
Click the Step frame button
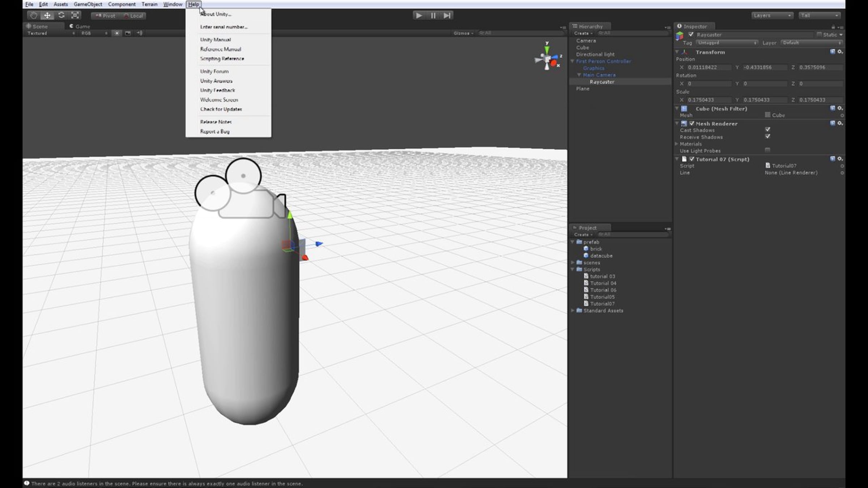tap(447, 16)
